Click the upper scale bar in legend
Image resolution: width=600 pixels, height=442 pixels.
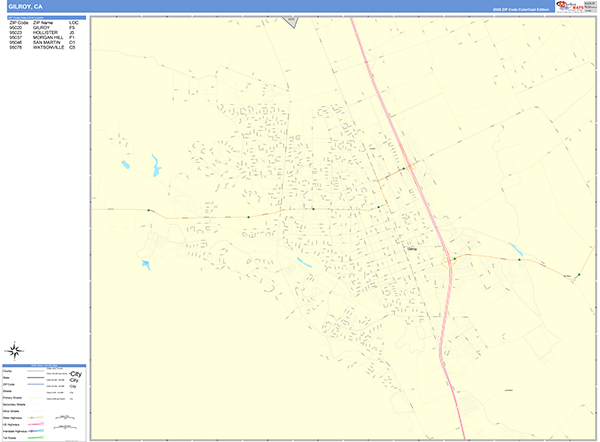coord(65,418)
